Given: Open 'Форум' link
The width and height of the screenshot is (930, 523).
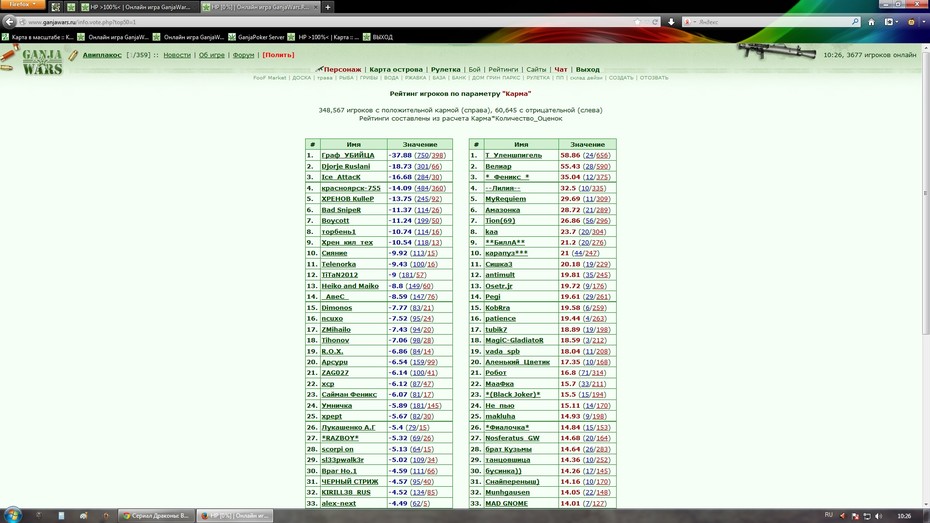Looking at the screenshot, I should 243,55.
